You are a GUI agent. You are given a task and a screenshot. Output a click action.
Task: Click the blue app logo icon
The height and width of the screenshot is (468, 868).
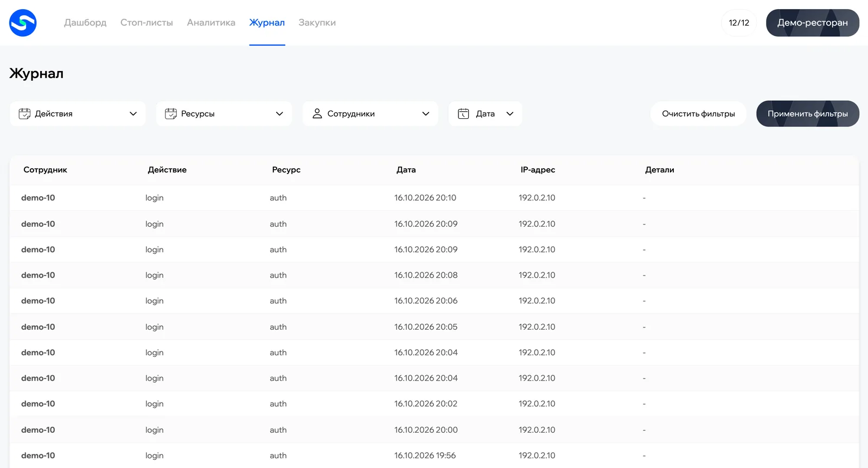click(x=23, y=23)
